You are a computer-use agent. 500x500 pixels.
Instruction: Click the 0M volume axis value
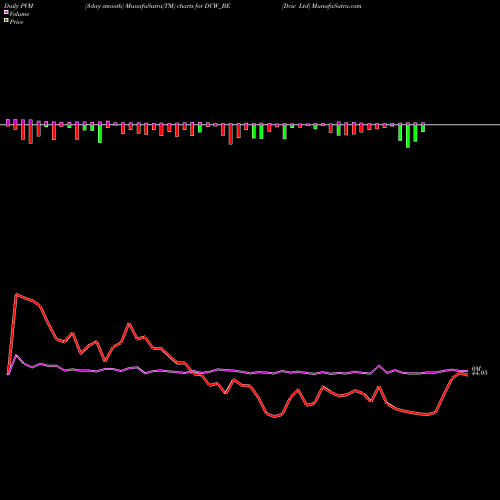pyautogui.click(x=476, y=369)
